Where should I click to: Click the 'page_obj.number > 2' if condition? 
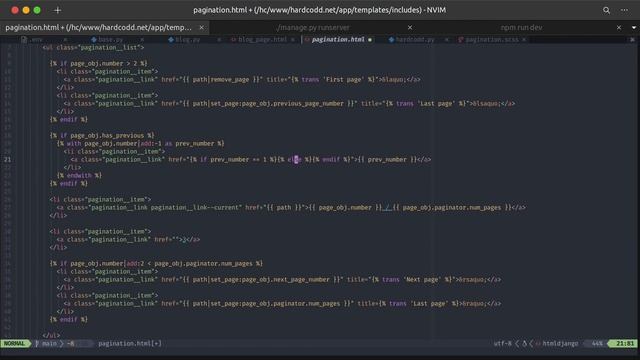(x=105, y=64)
